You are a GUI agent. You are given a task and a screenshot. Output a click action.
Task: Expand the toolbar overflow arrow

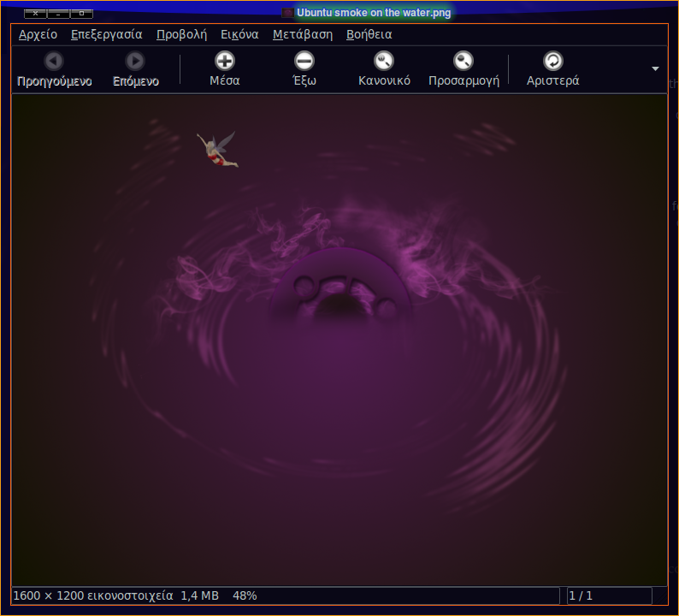[655, 69]
